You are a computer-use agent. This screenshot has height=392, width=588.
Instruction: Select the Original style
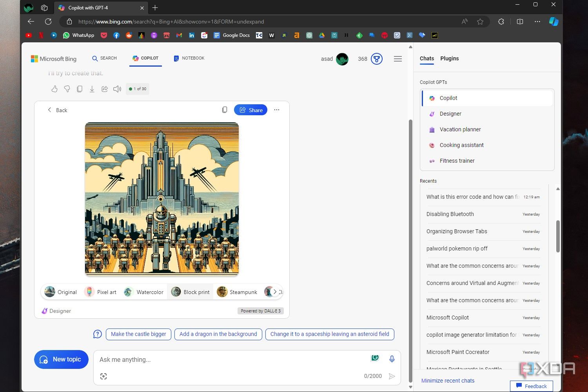pos(61,292)
